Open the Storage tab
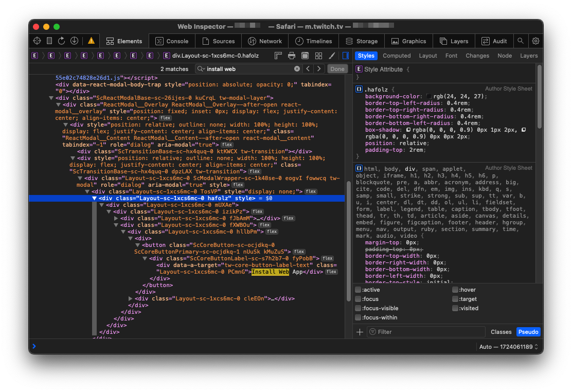The image size is (572, 392). pos(362,41)
